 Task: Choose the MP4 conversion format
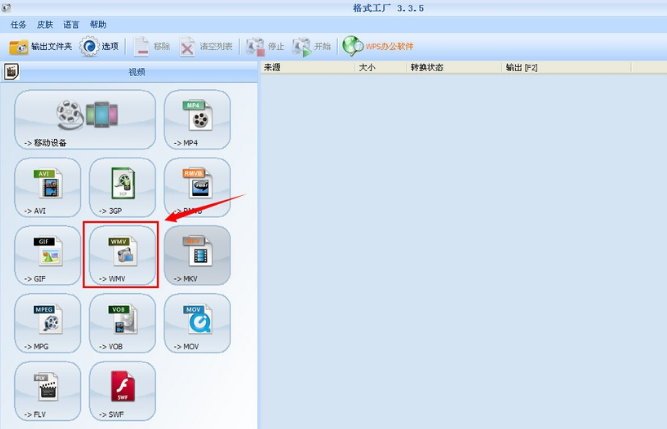point(197,119)
